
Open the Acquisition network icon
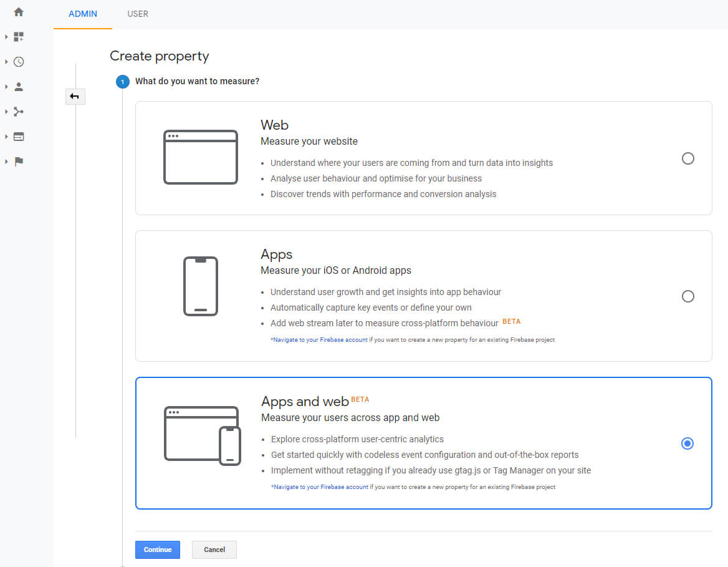coord(19,112)
